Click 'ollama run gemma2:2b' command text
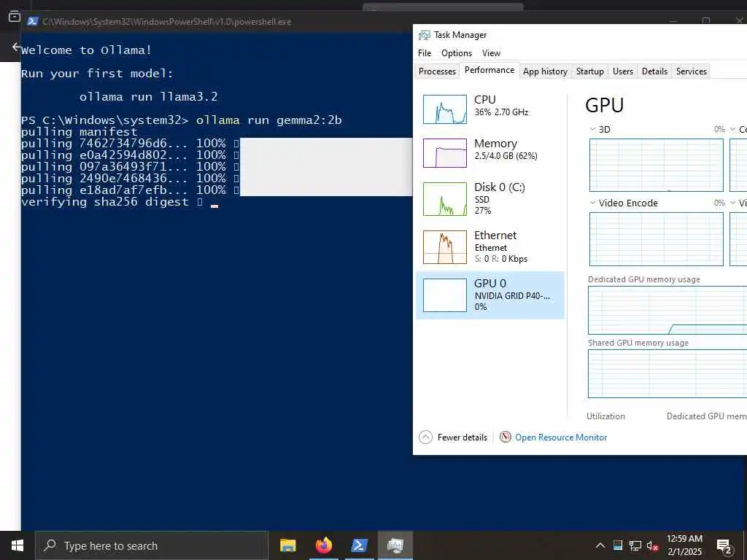The image size is (747, 560). point(268,120)
